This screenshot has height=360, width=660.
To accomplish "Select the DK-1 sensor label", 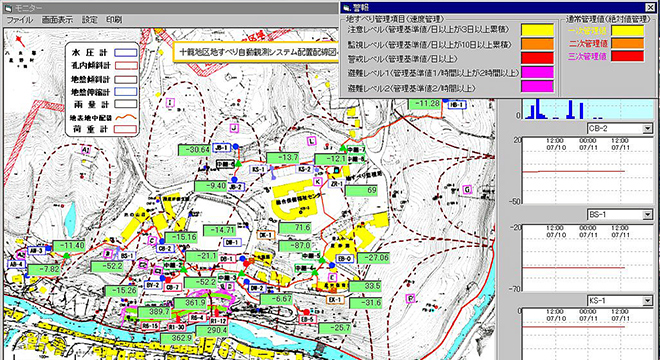I will pos(266,235).
